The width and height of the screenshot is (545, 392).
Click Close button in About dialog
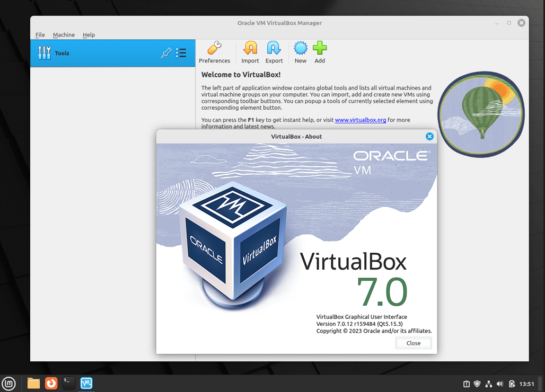(x=414, y=343)
